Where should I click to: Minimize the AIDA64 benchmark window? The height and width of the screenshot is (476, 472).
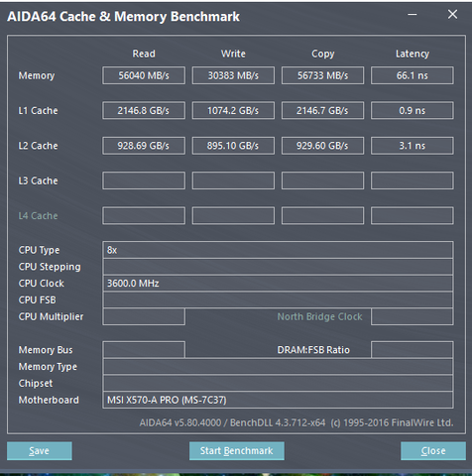(413, 15)
